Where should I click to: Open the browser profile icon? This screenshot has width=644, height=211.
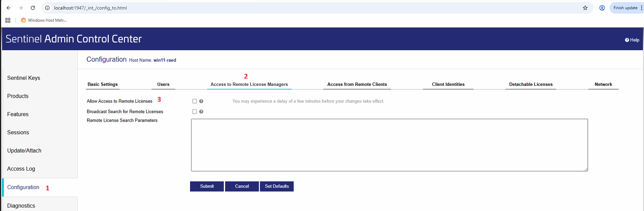602,8
